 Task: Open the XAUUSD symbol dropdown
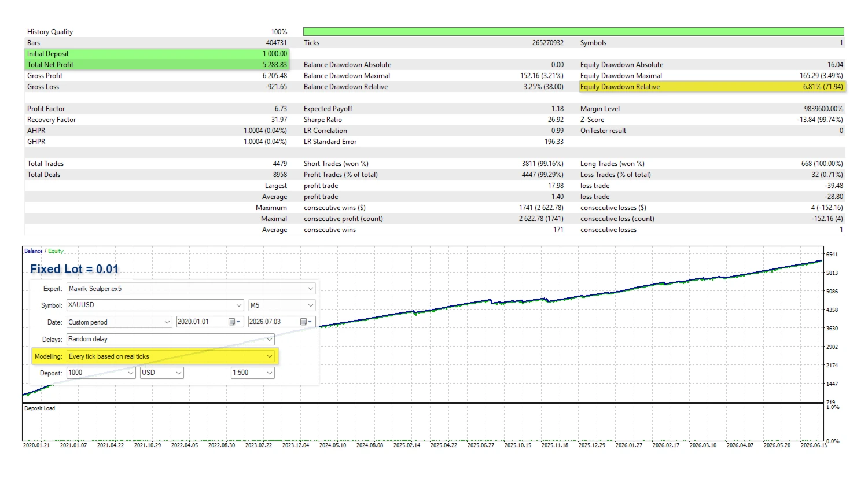(239, 305)
